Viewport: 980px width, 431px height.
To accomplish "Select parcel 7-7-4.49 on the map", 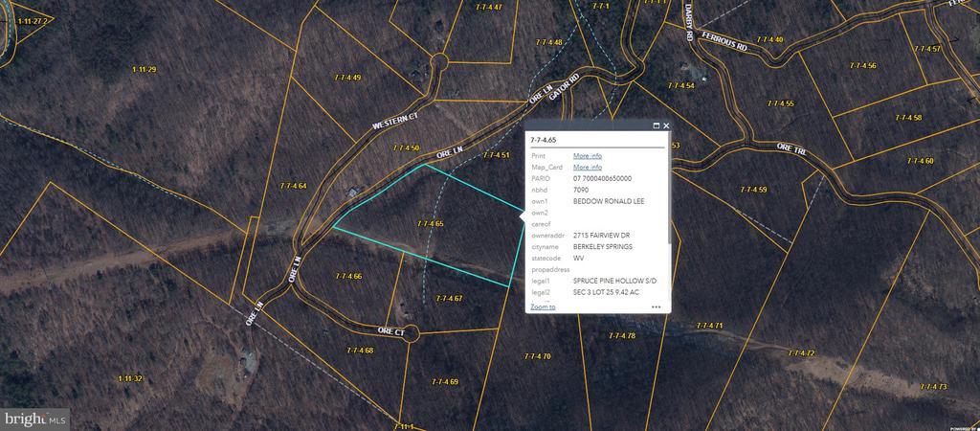I will 347,78.
